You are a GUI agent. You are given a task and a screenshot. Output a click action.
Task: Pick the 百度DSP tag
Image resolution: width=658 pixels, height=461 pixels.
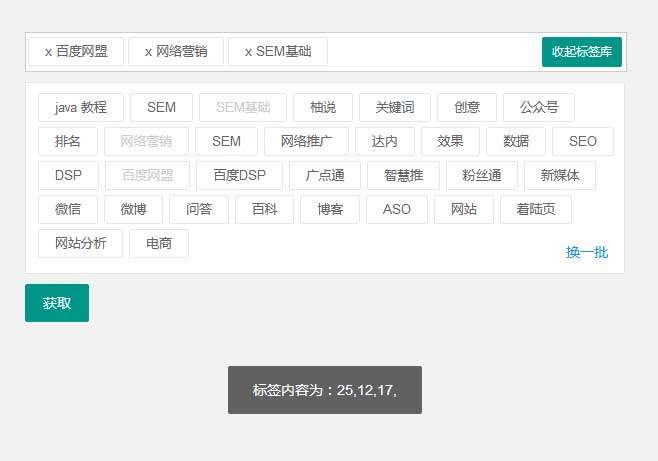pyautogui.click(x=239, y=175)
